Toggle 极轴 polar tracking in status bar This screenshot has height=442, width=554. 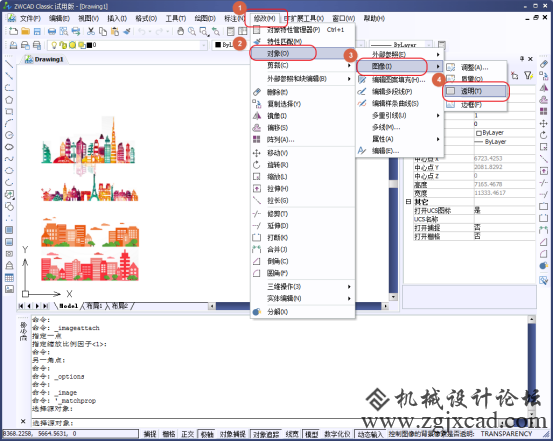(x=207, y=434)
